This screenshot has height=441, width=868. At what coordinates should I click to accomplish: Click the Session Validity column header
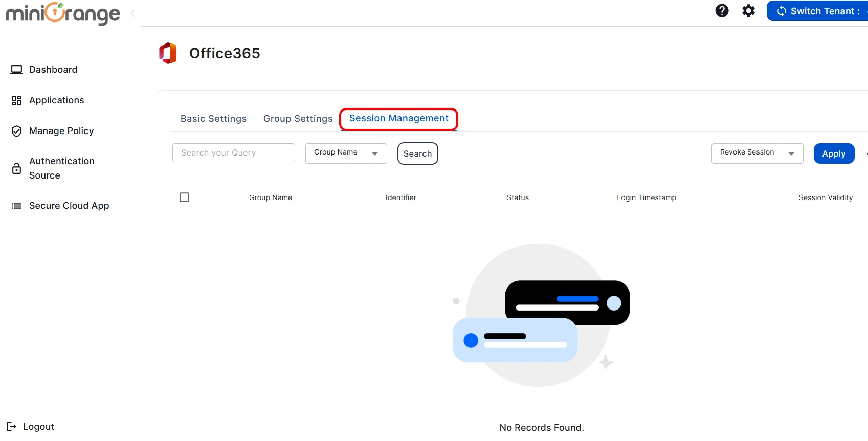point(826,197)
